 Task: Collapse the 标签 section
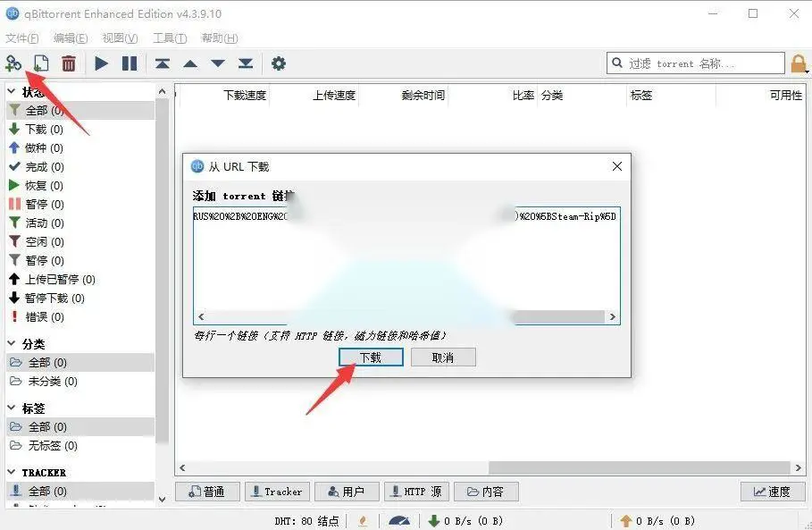12,408
